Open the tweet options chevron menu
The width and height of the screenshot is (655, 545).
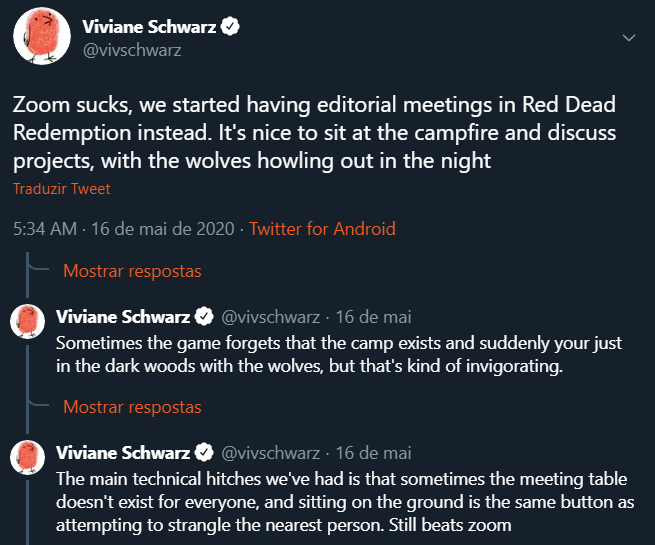[x=629, y=38]
